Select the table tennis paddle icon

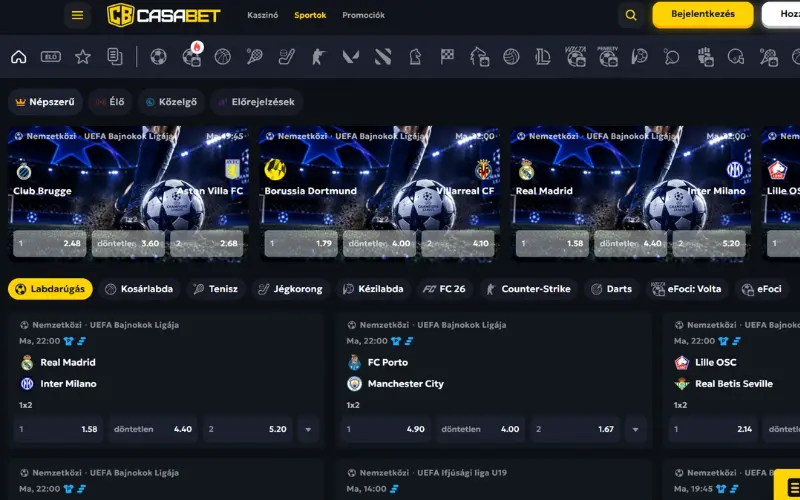[671, 57]
